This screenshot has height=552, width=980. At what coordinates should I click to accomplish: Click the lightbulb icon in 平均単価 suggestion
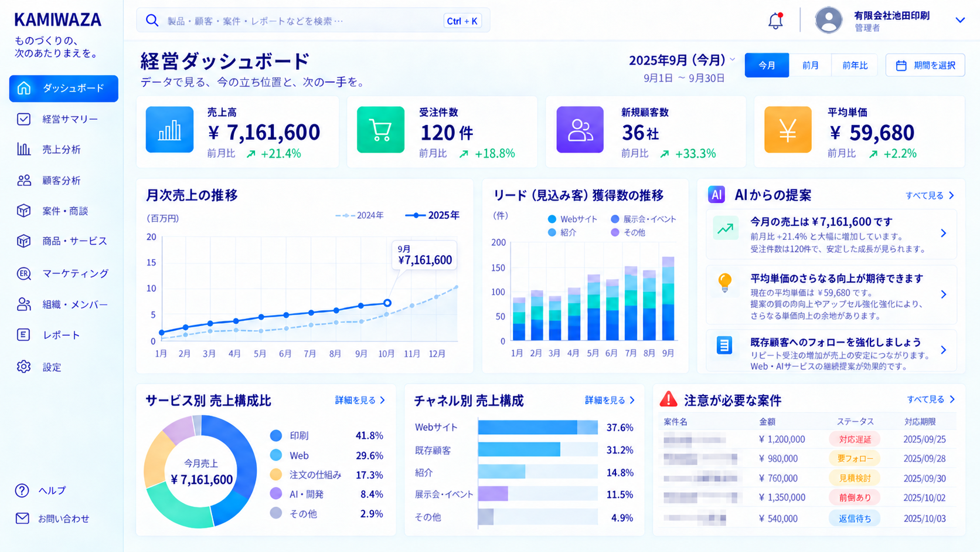[x=725, y=283]
